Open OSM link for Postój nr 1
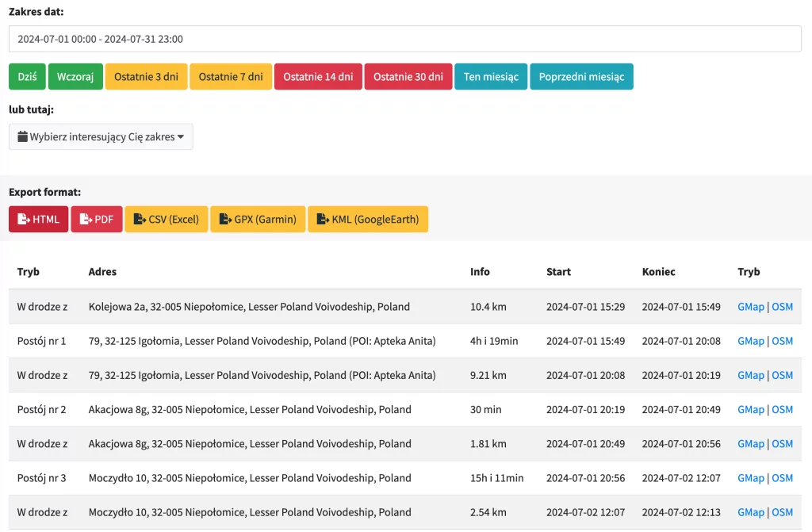This screenshot has width=812, height=532. click(x=782, y=341)
